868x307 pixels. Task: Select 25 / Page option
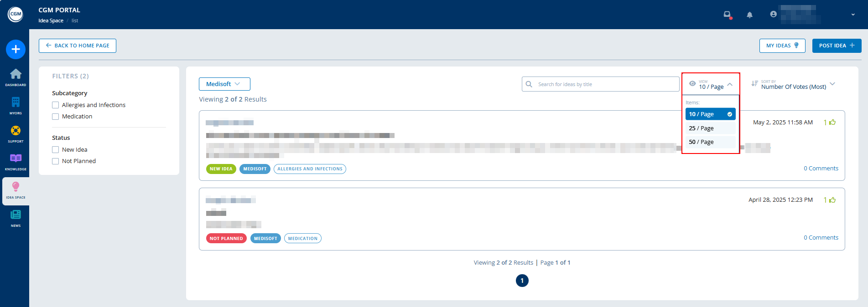pyautogui.click(x=710, y=128)
